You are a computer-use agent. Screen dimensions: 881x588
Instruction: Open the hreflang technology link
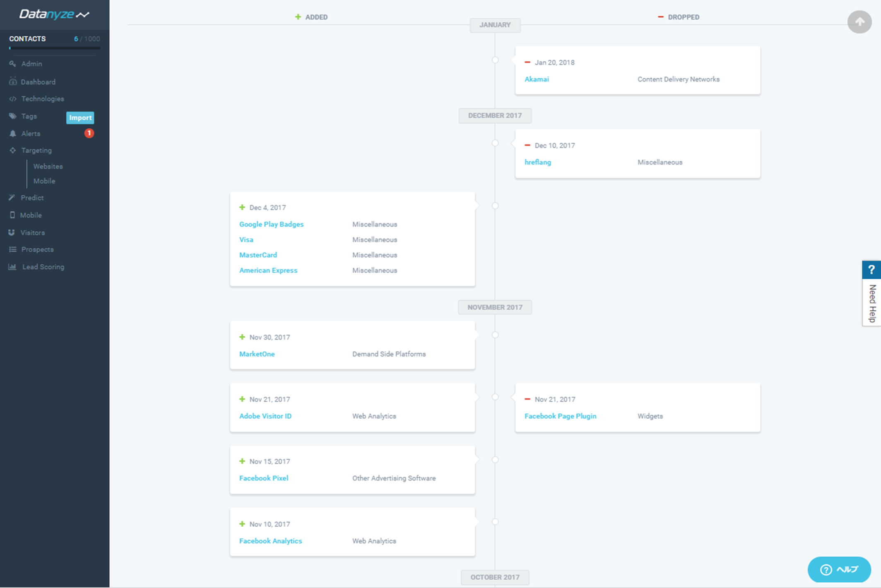[x=538, y=162]
